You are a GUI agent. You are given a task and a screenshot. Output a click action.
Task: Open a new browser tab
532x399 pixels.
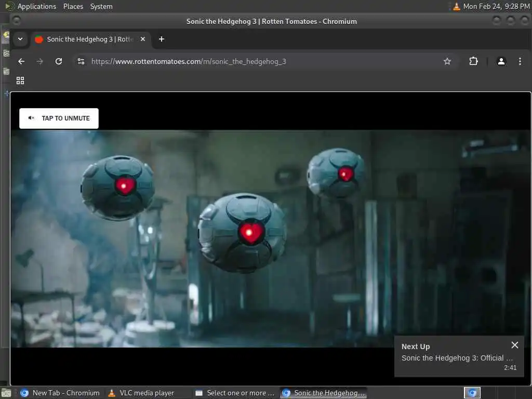[x=162, y=39]
